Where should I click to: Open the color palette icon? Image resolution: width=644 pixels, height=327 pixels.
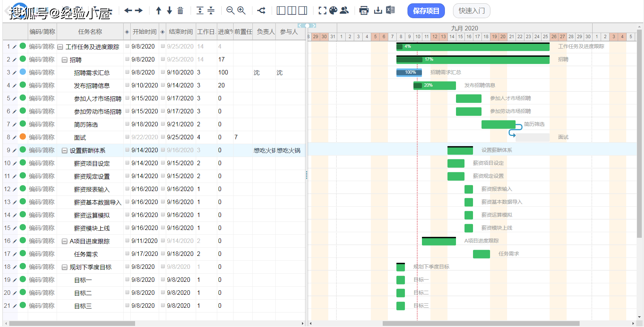coord(333,11)
